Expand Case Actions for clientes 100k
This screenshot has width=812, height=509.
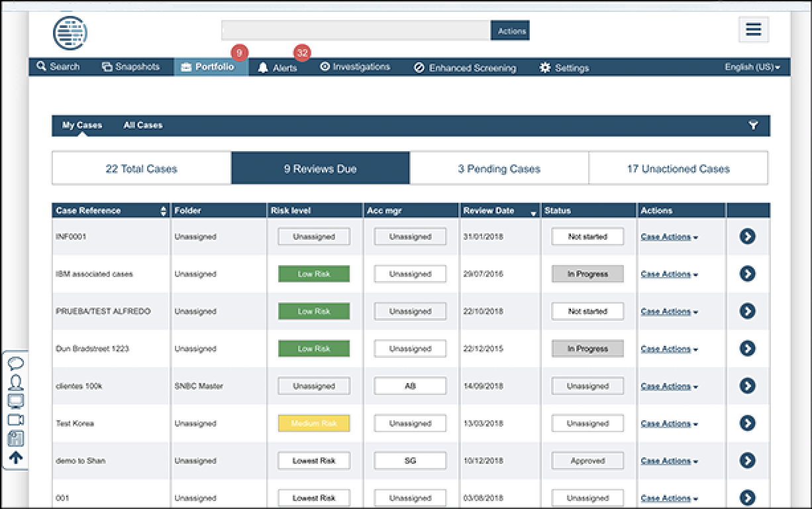tap(669, 386)
